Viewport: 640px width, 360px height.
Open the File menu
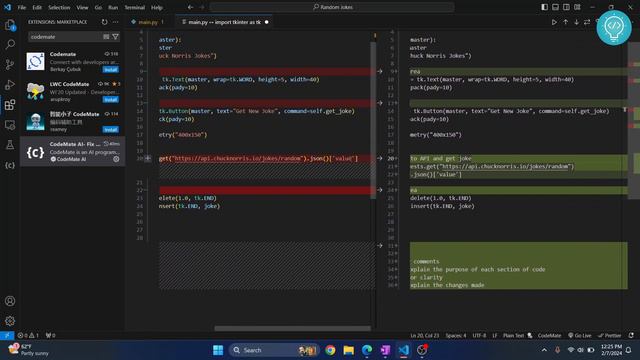point(22,7)
